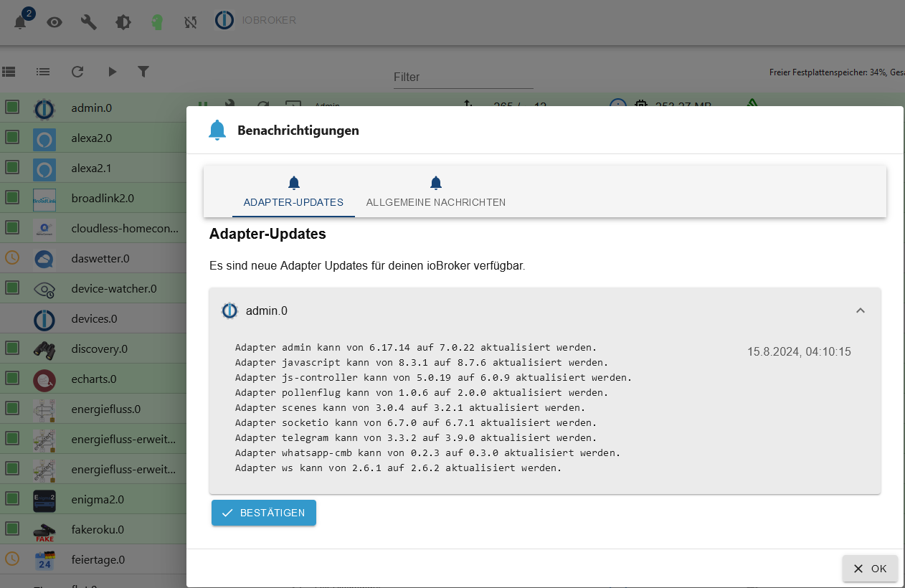Screen dimensions: 905x588
Task: Click the green status square of broadlink2.0
Action: pos(12,197)
